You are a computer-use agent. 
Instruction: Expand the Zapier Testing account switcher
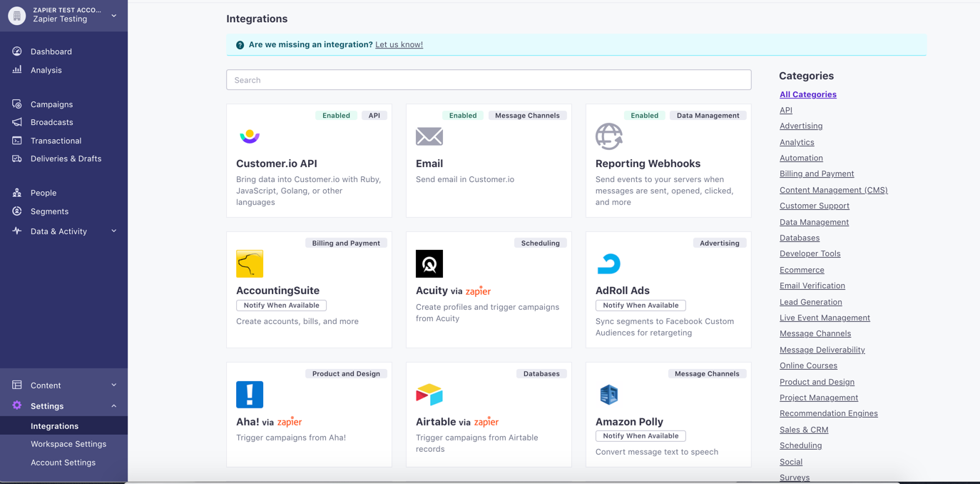[x=64, y=15]
